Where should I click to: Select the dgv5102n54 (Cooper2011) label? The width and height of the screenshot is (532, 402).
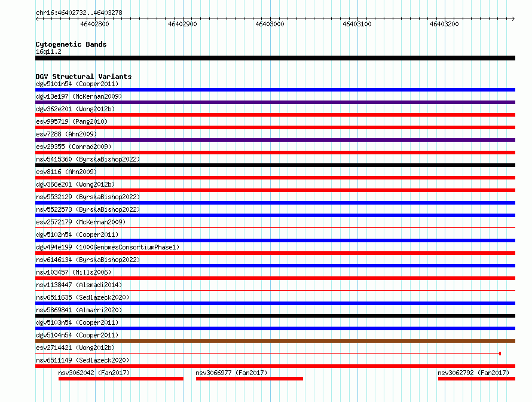click(77, 234)
